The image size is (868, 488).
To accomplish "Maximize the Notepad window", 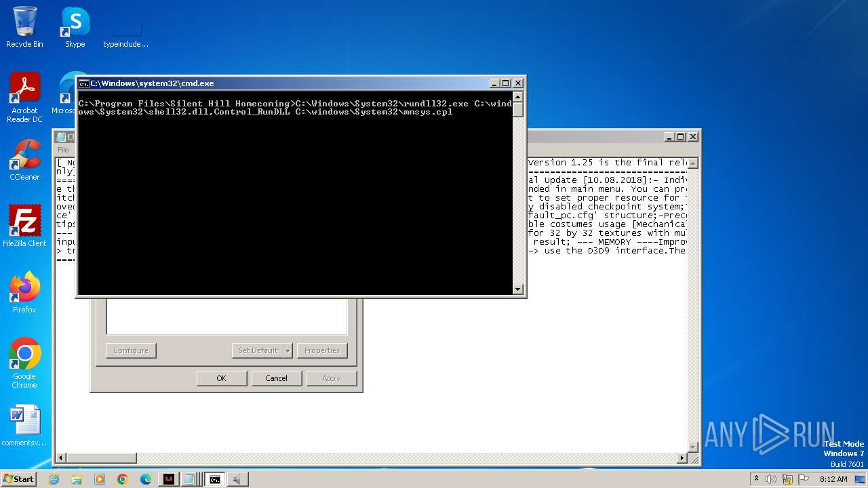I will (681, 136).
